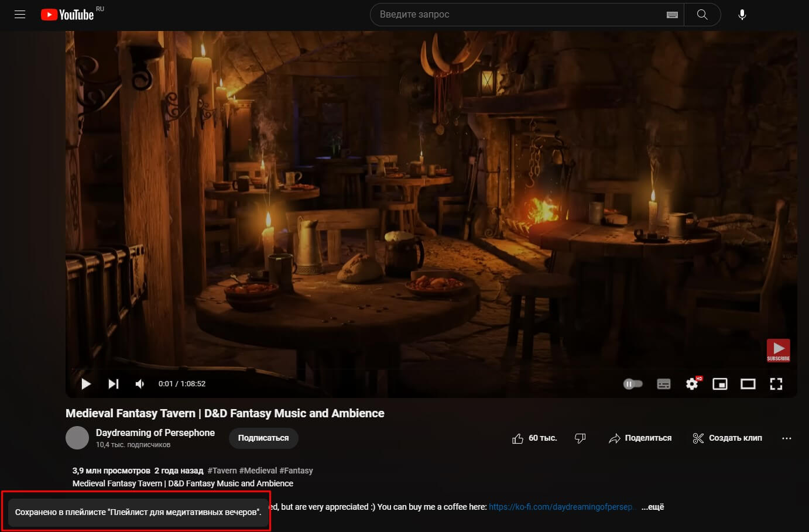Viewport: 809px width, 532px height.
Task: Open the ko-fi.com link in description
Action: point(561,507)
